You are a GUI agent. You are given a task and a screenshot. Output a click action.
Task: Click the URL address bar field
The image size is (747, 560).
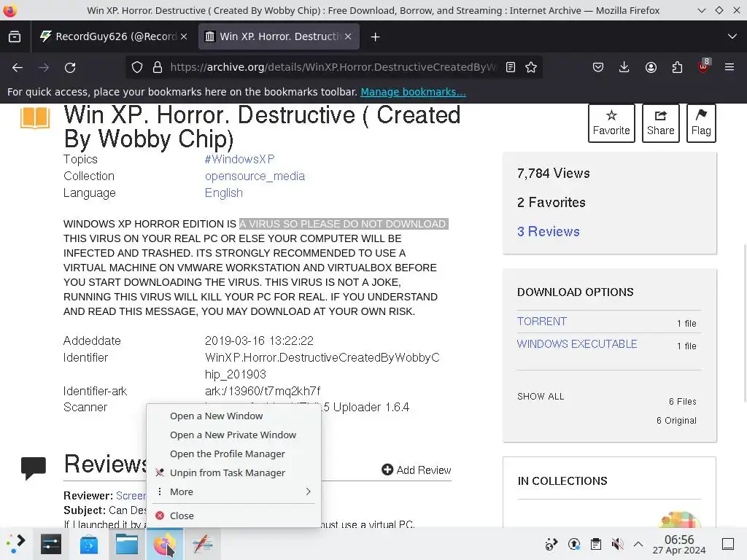(333, 67)
